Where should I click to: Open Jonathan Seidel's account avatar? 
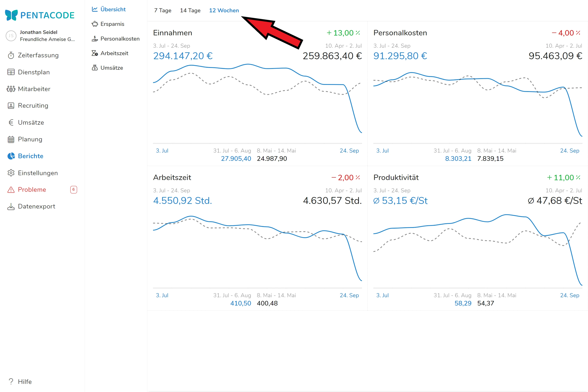click(x=11, y=36)
